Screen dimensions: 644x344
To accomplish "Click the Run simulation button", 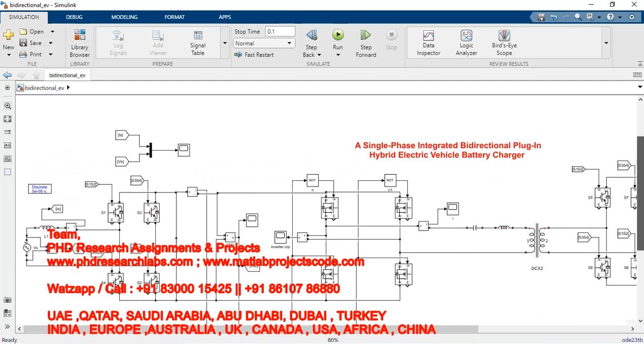I will pos(338,35).
